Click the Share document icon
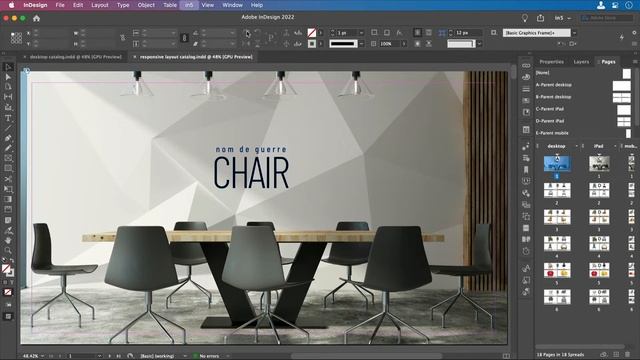The width and height of the screenshot is (640, 360). click(540, 18)
